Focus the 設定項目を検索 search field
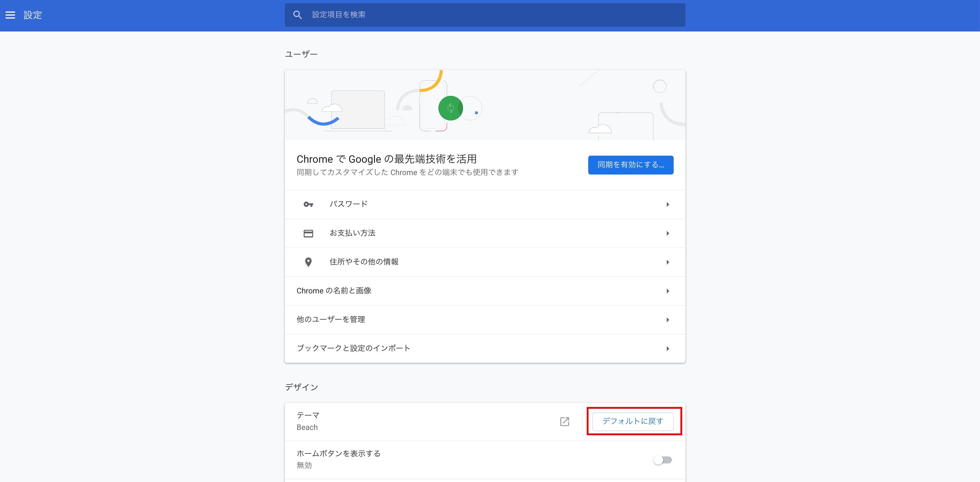This screenshot has width=980, height=482. (x=485, y=15)
